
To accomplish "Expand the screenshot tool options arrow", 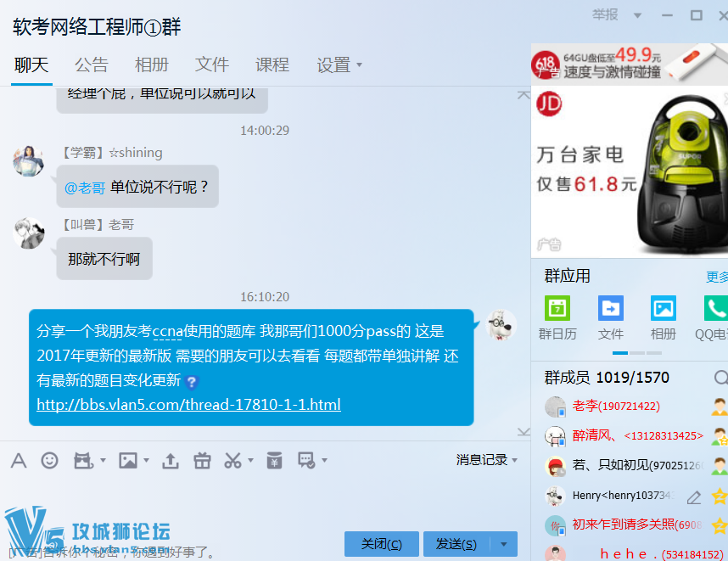I will [x=250, y=461].
